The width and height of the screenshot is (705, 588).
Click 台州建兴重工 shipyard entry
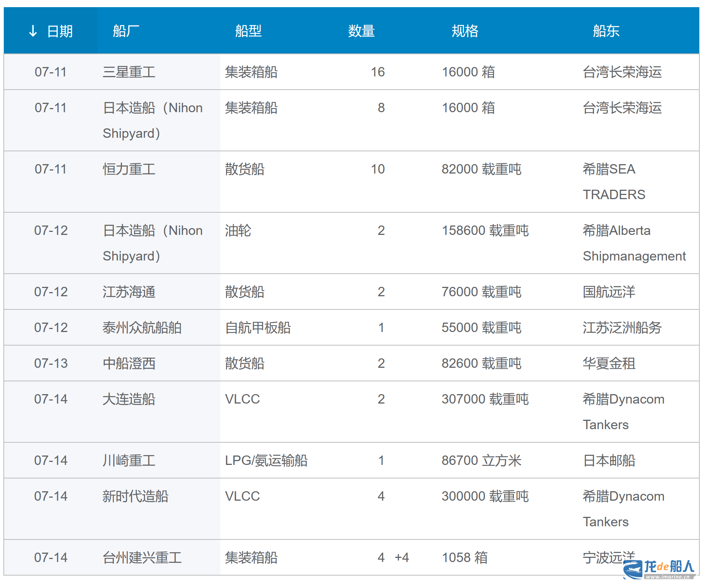pos(142,558)
